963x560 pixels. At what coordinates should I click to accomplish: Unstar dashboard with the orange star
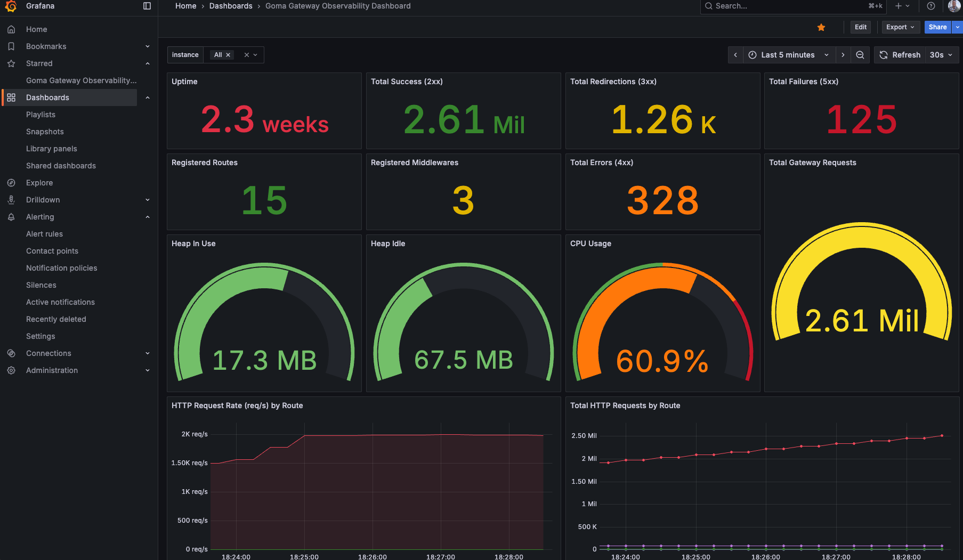(x=821, y=27)
